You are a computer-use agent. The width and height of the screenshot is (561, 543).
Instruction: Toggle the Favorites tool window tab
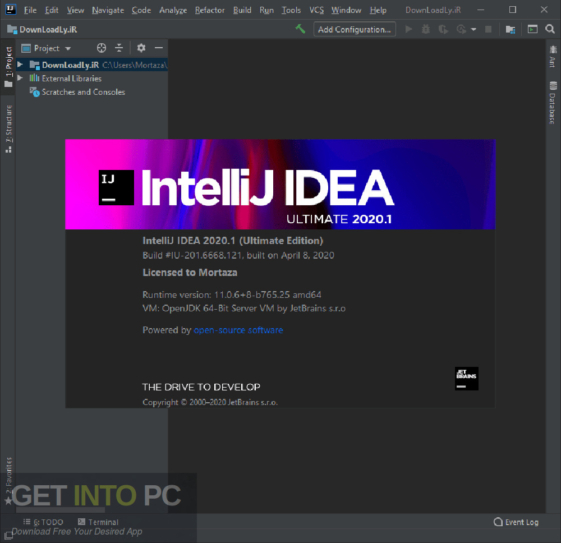click(8, 481)
